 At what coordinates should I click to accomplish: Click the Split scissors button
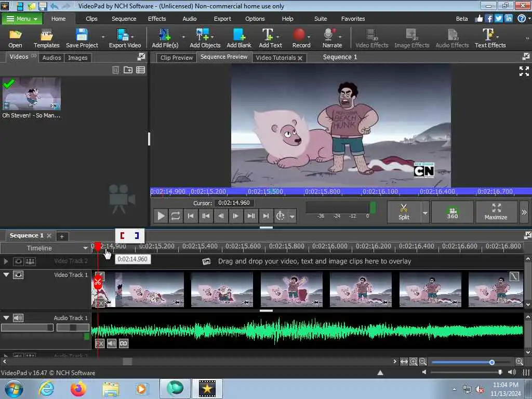click(x=404, y=212)
